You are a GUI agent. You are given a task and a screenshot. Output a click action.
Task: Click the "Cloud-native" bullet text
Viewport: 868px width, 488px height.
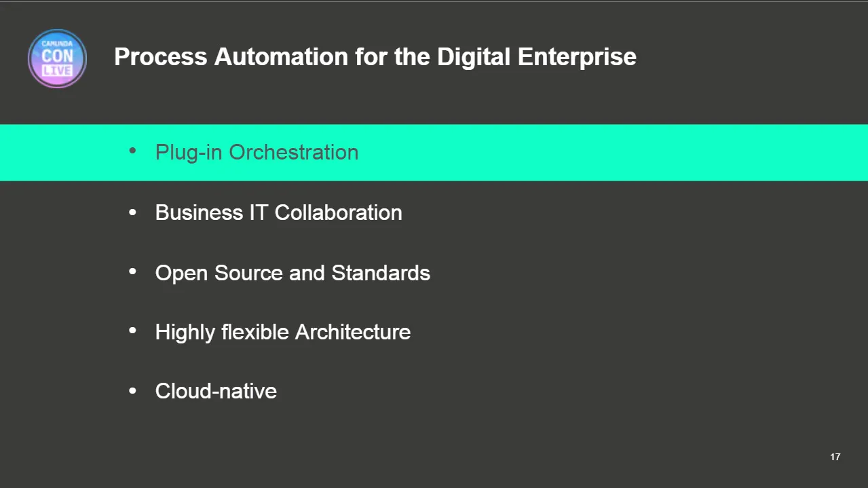tap(216, 391)
